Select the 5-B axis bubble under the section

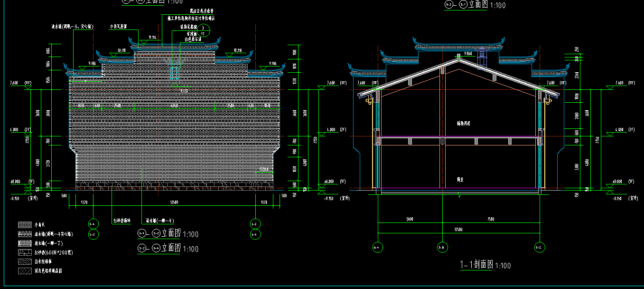click(441, 247)
